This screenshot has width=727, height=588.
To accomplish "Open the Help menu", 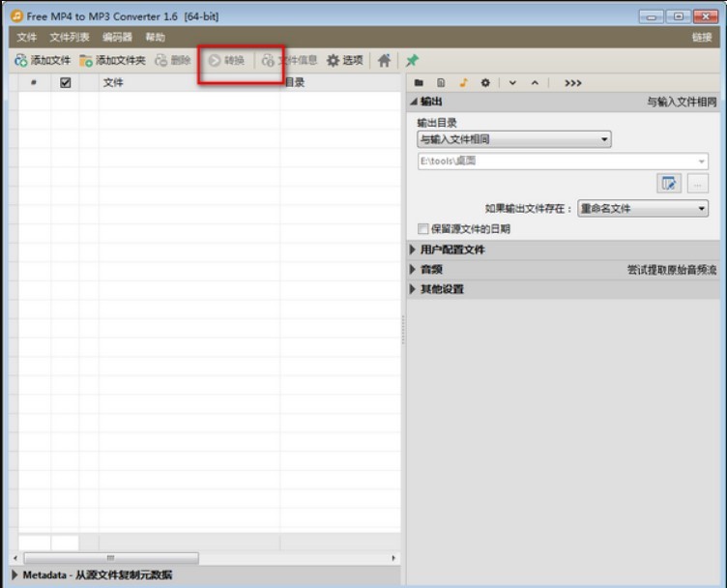I will 155,37.
